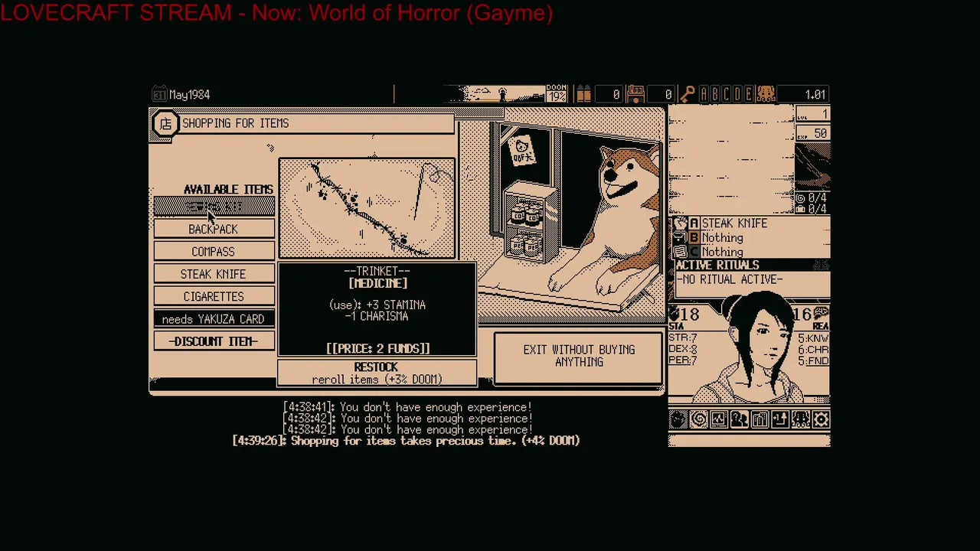Click the brain reason icon
This screenshot has height=551, width=980.
(x=822, y=314)
